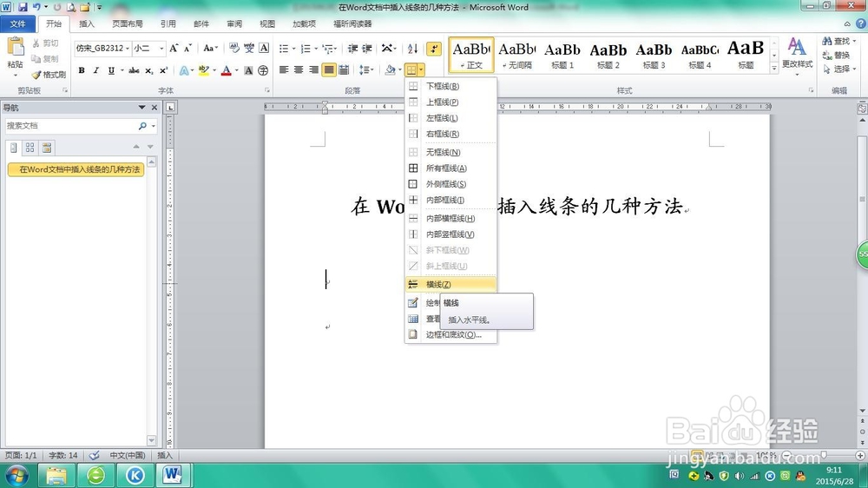Click the sort icon
Viewport: 868px width, 488px height.
(x=412, y=49)
